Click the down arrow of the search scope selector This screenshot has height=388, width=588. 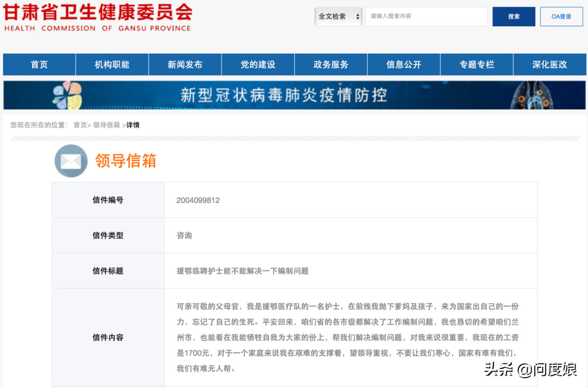[x=357, y=20]
